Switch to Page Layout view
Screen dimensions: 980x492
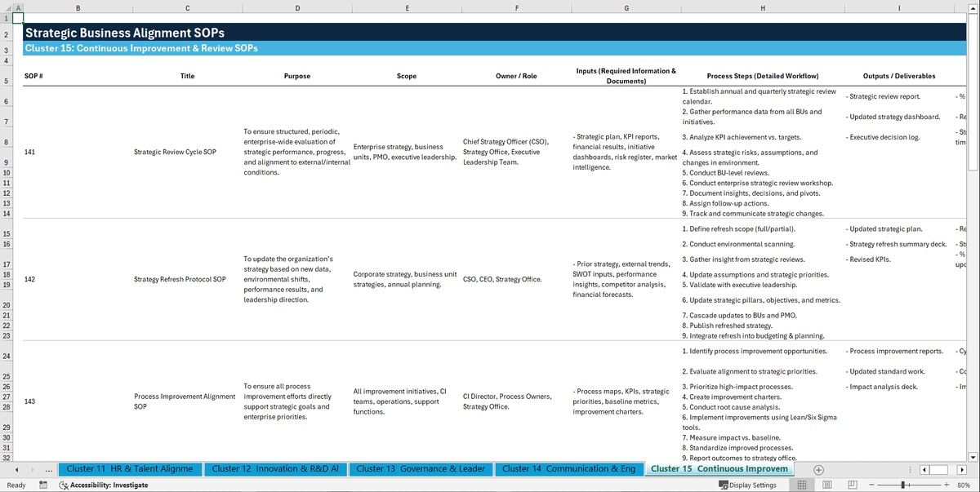[x=827, y=485]
